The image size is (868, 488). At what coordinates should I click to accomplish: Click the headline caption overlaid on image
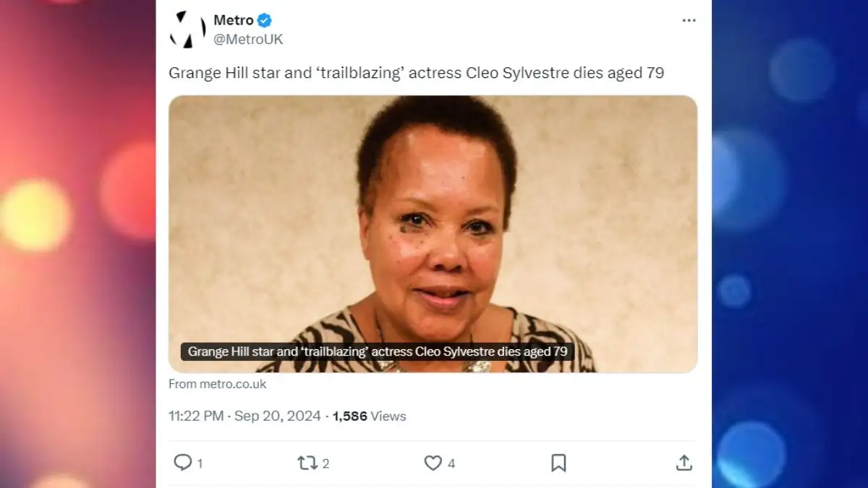coord(377,351)
